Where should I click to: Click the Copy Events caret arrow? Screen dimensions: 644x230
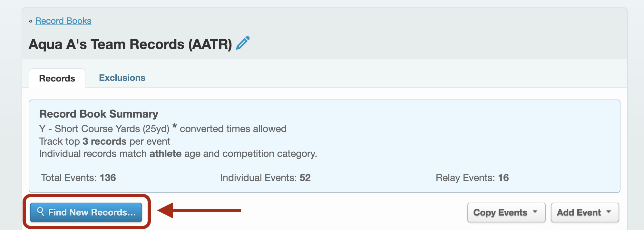point(535,212)
